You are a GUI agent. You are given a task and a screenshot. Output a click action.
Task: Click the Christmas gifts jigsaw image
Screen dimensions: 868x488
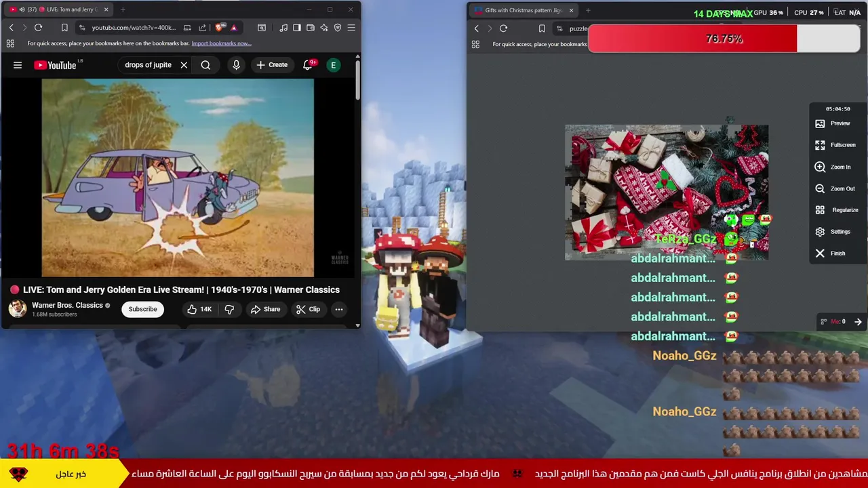667,192
